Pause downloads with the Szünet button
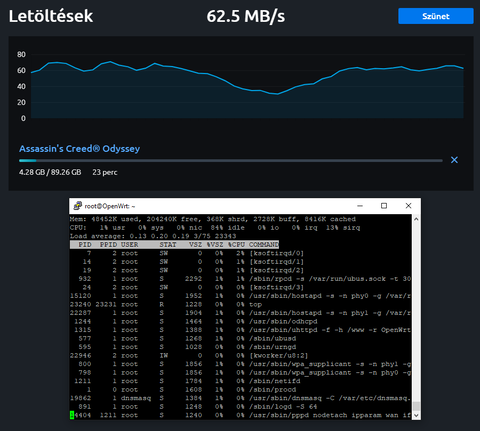This screenshot has width=480, height=431. coord(436,16)
